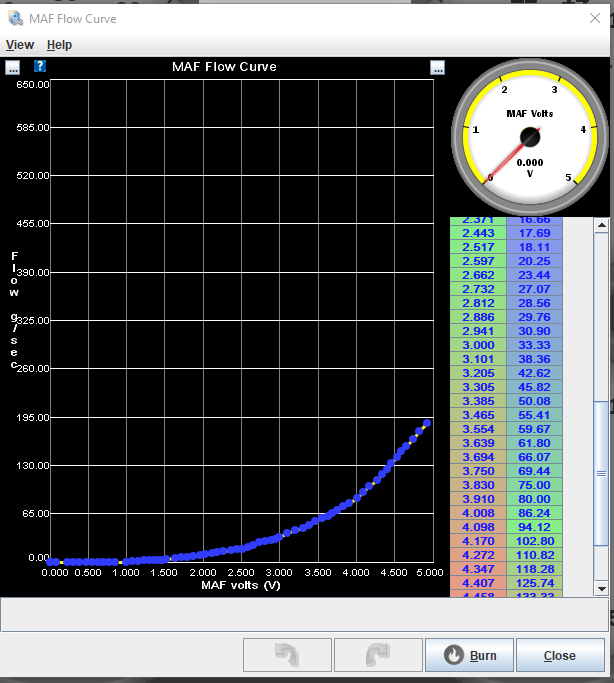Viewport: 614px width, 683px height.
Task: Click the table scrollbar up arrow
Action: (x=602, y=225)
